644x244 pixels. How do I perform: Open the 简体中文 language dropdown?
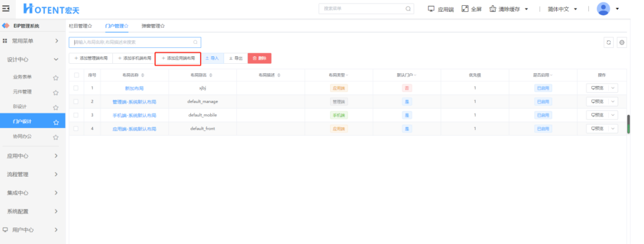click(562, 9)
